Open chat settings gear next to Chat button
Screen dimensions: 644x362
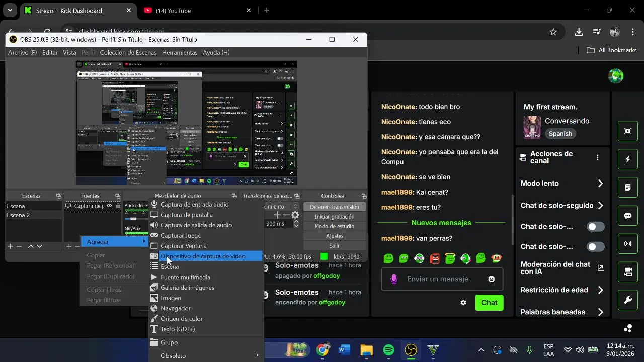[463, 303]
